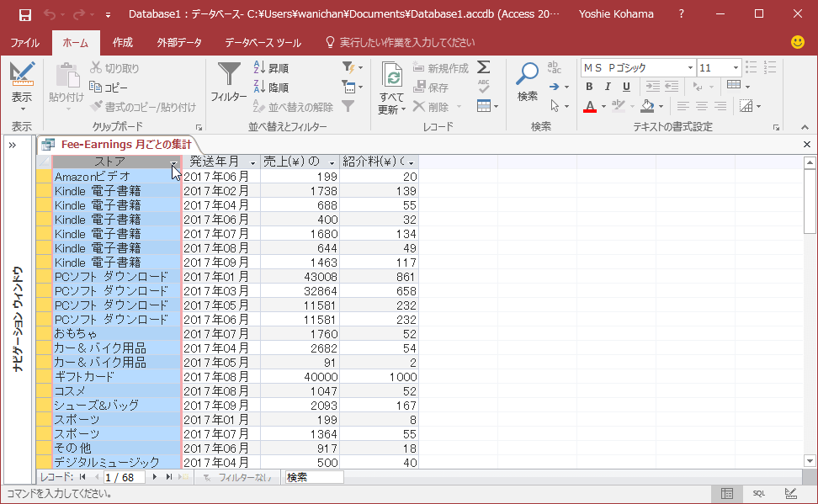The height and width of the screenshot is (504, 818).
Task: Click the コピー copy button
Action: tap(109, 88)
